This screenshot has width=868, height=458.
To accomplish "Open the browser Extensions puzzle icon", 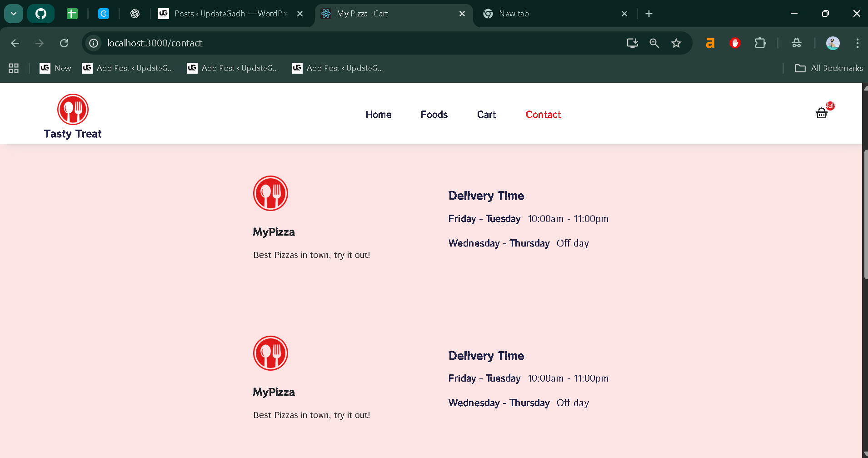I will [x=760, y=43].
